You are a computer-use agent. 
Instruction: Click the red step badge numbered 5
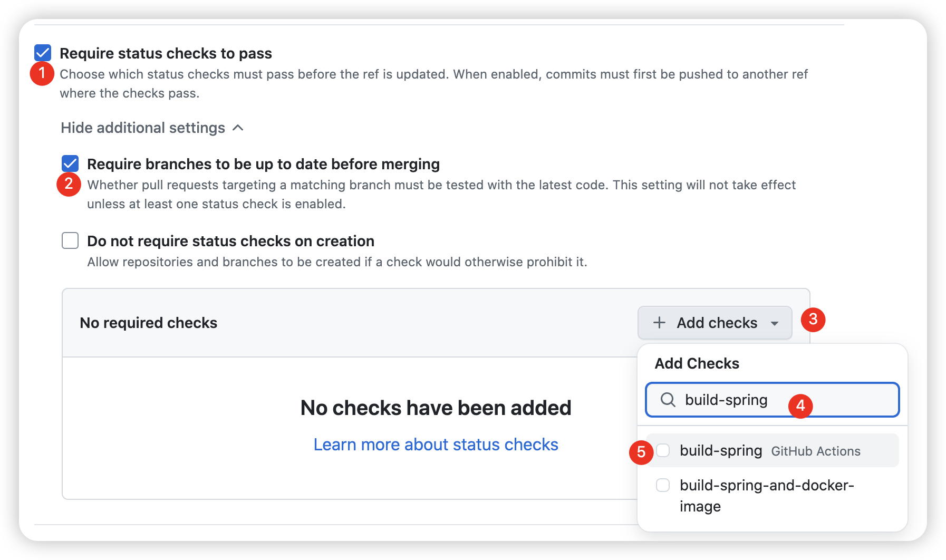641,452
